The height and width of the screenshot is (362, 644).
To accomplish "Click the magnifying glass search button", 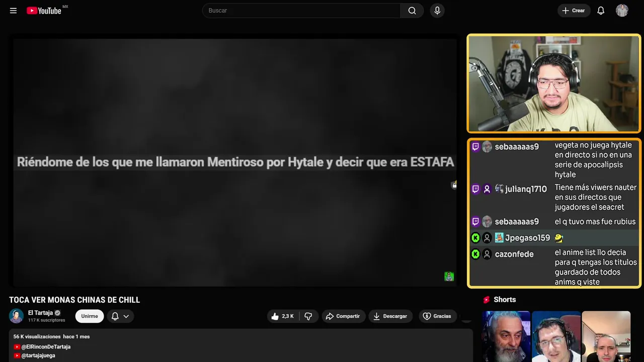I will [x=412, y=11].
